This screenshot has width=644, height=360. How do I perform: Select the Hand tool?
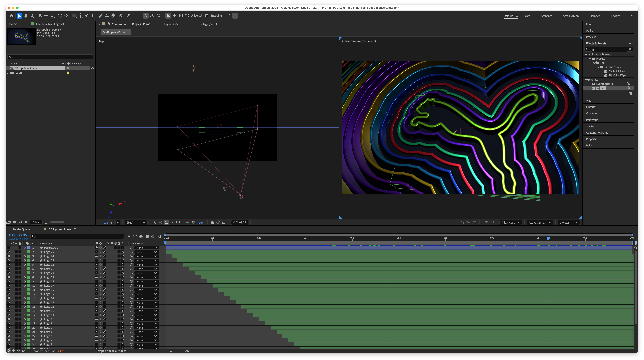click(x=25, y=15)
